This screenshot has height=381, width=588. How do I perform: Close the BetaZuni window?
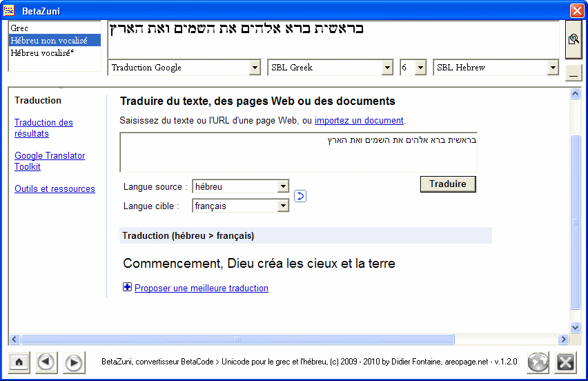576,10
